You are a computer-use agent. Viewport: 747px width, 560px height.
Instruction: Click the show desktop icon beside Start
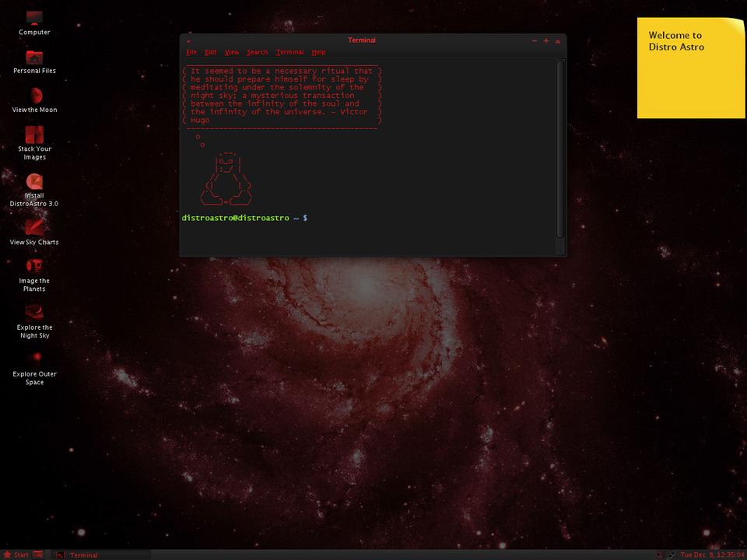39,555
